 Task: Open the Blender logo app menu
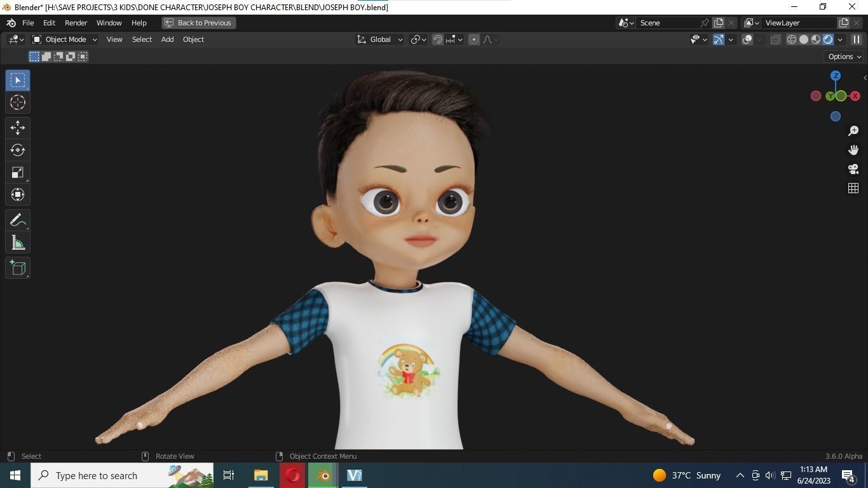coord(11,23)
